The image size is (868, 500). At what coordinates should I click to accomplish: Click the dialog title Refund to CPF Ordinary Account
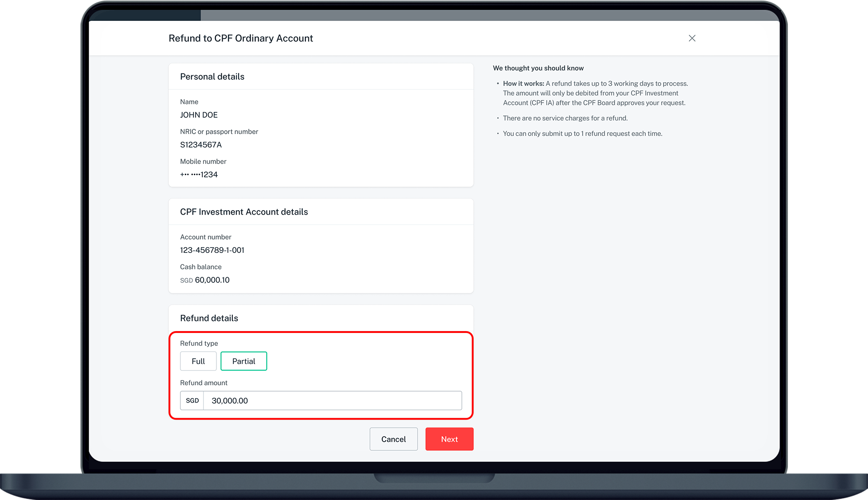coord(240,38)
